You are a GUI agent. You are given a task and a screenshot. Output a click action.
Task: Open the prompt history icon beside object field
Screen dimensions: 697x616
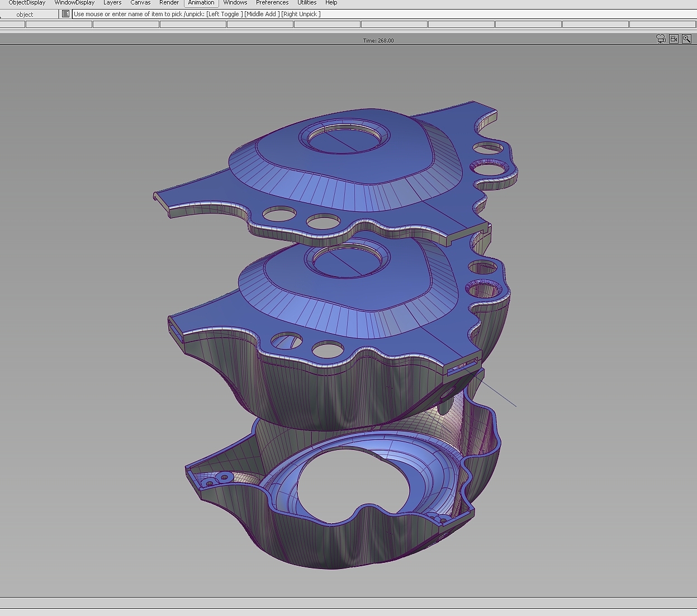pyautogui.click(x=65, y=14)
